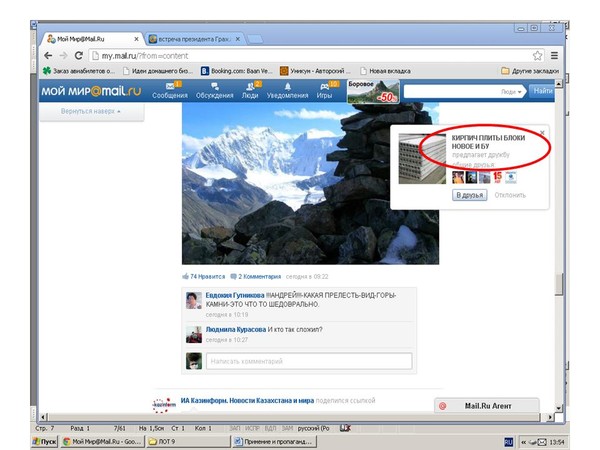This screenshot has width=600, height=450.
Task: Click the browser back arrow
Action: pos(48,56)
